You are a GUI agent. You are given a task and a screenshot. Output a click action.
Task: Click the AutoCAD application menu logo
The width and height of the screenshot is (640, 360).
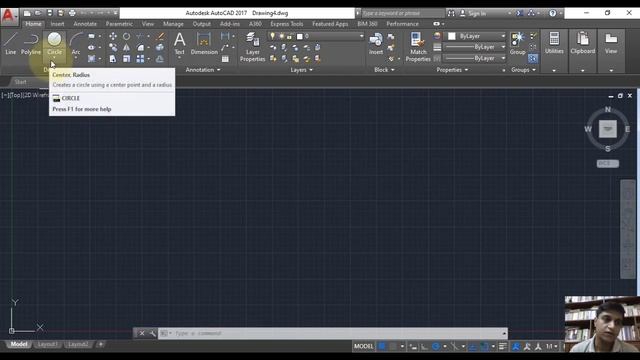point(9,16)
